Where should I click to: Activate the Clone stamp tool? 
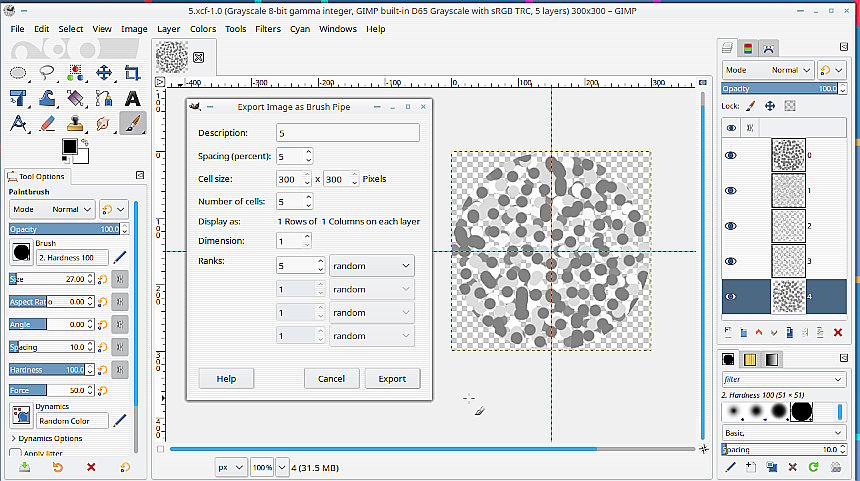pyautogui.click(x=75, y=123)
